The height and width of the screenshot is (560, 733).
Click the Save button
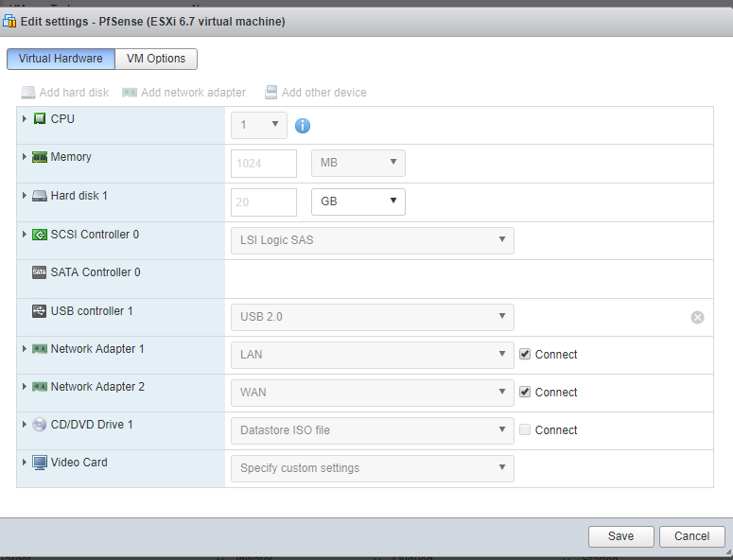[620, 536]
